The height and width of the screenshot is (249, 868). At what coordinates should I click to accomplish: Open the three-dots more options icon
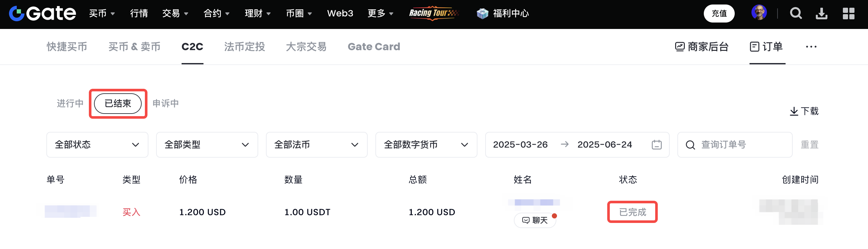(x=811, y=47)
